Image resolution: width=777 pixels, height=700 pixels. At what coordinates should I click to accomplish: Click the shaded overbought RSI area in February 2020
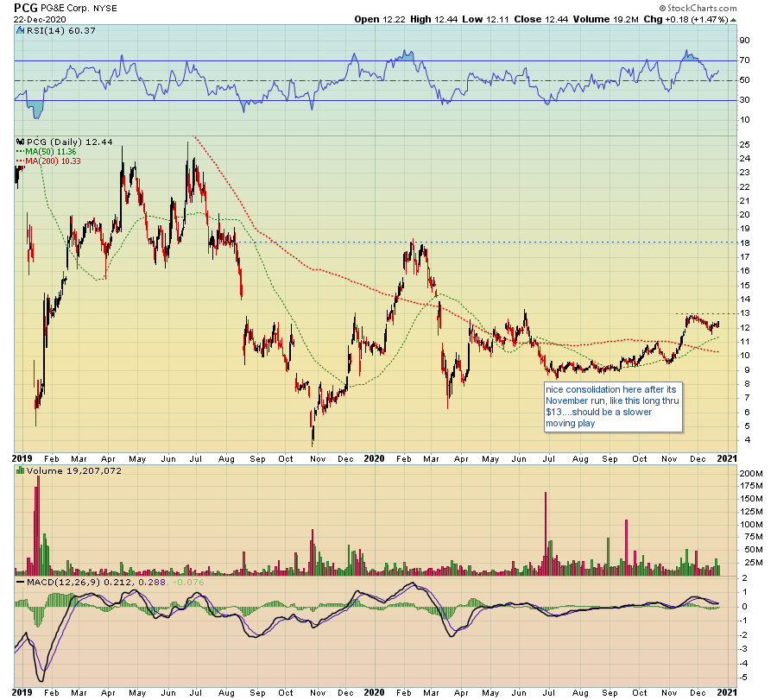coord(404,57)
